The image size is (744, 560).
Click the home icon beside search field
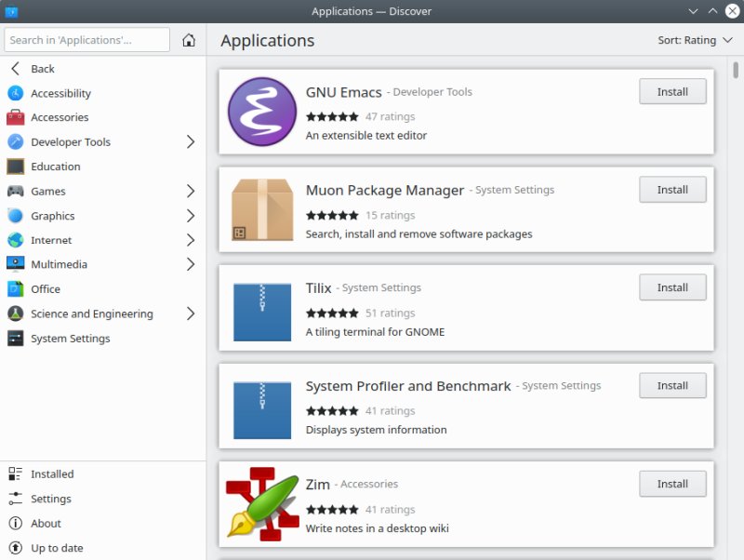[x=189, y=40]
